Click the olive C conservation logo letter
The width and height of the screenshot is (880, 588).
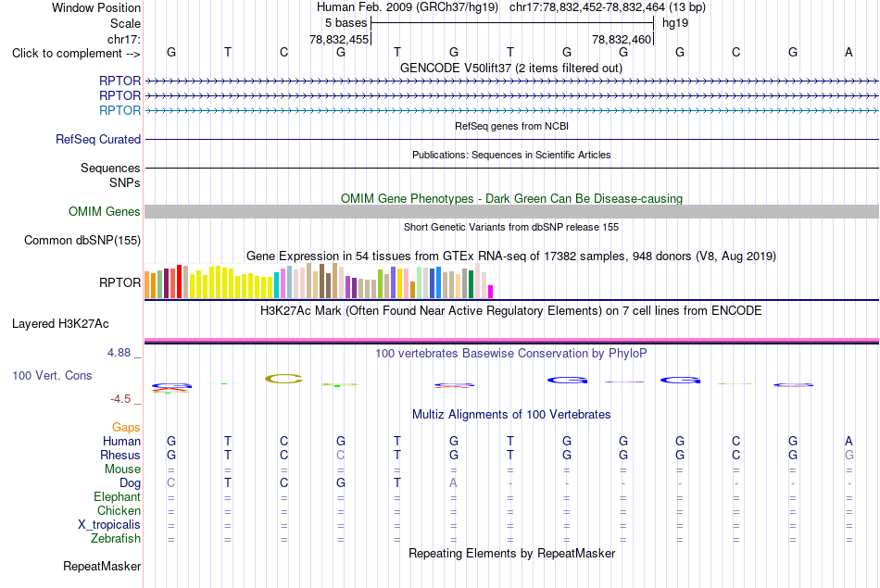click(284, 379)
